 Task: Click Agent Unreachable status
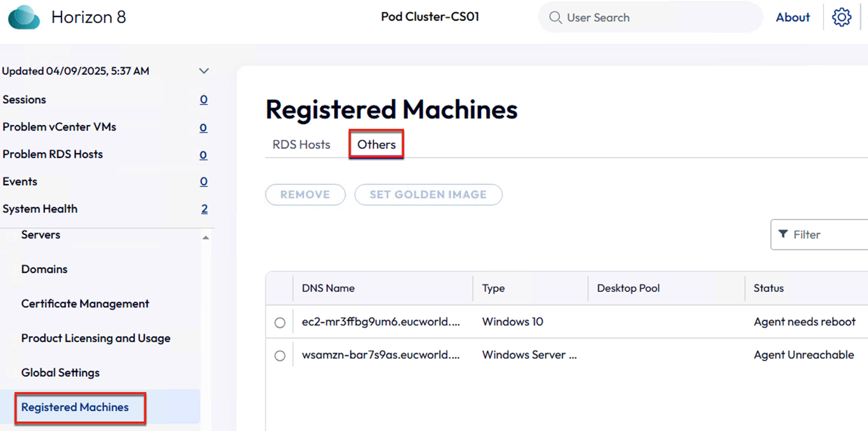coord(804,355)
